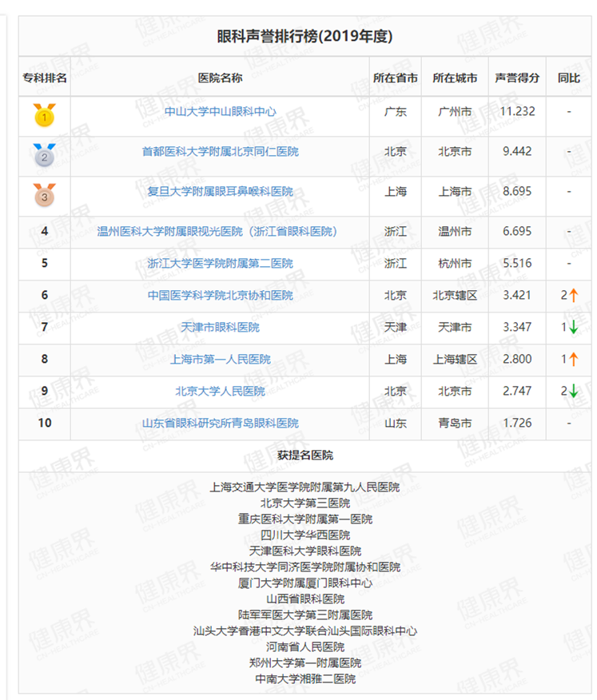Click the city cell 青岛市
Viewport: 597px width, 700px height.
(455, 423)
